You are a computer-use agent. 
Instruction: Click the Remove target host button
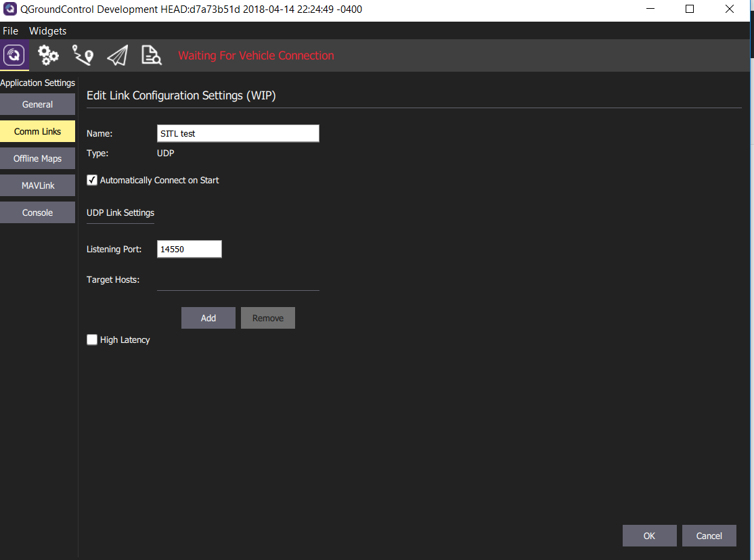(x=267, y=318)
